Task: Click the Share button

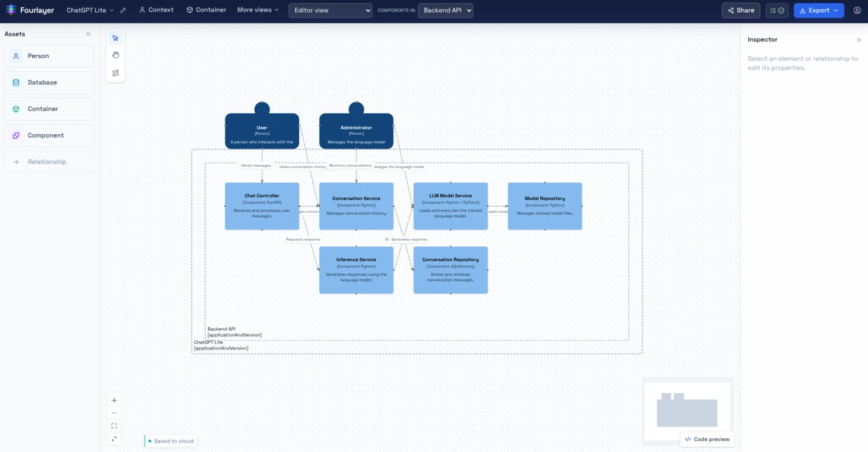Action: tap(741, 10)
